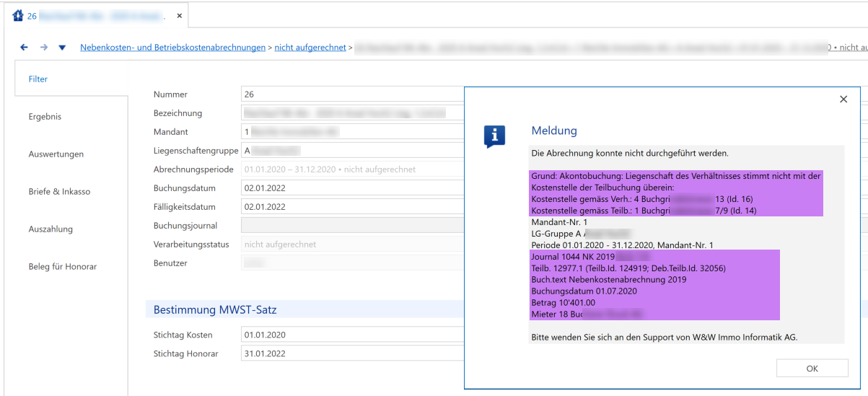Click the Abrechnungsperiode field
This screenshot has height=396, width=868.
click(352, 170)
